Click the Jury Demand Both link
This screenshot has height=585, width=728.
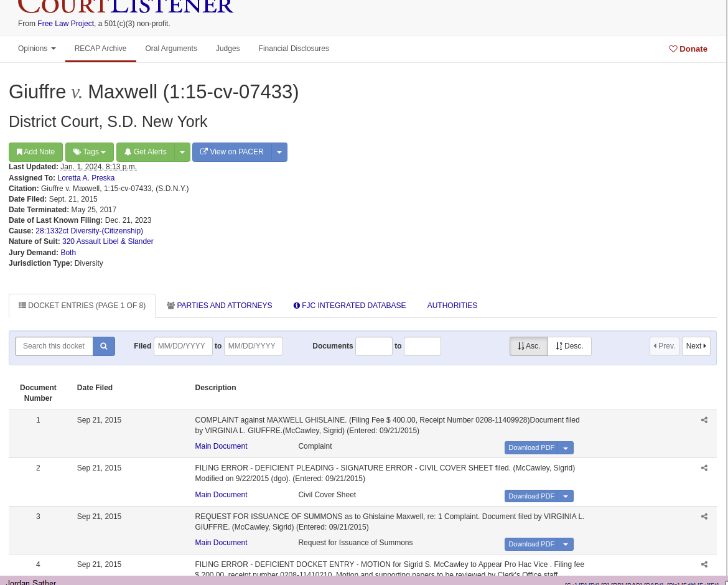click(x=68, y=253)
